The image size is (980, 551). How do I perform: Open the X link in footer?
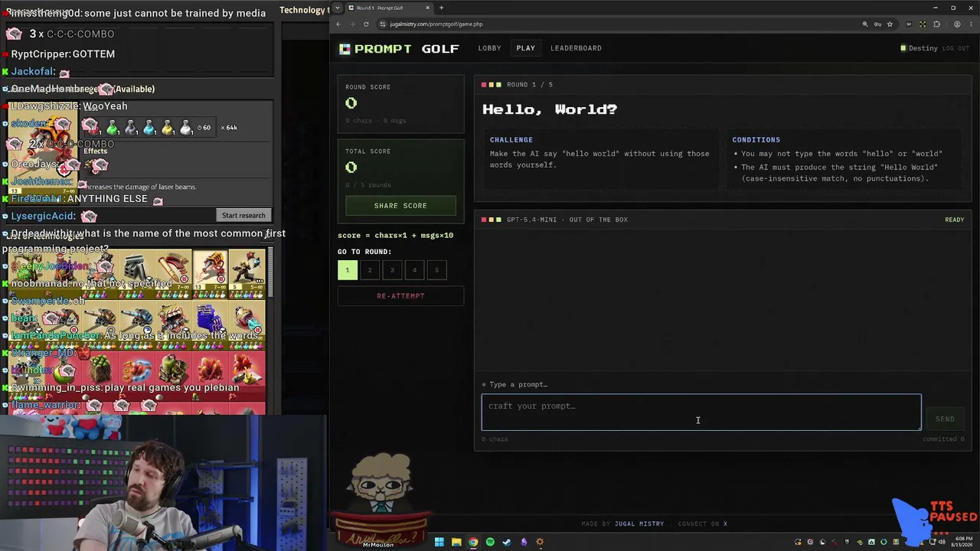[725, 524]
